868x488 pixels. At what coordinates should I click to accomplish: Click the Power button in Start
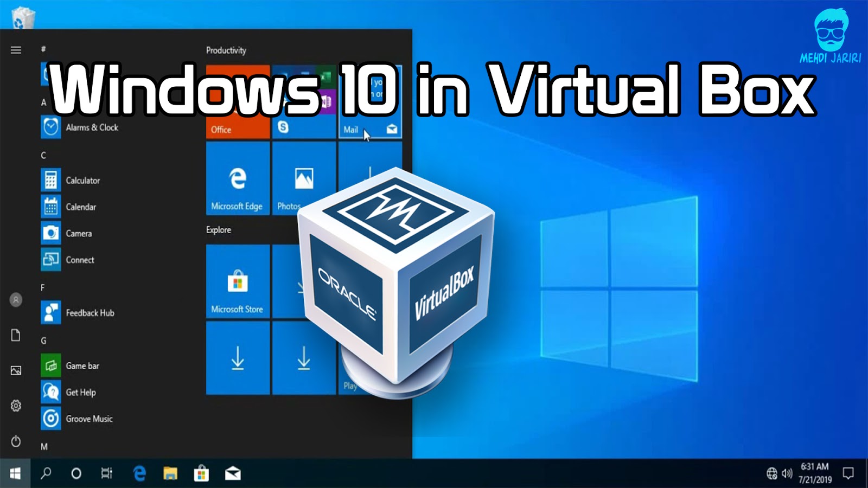pyautogui.click(x=16, y=441)
